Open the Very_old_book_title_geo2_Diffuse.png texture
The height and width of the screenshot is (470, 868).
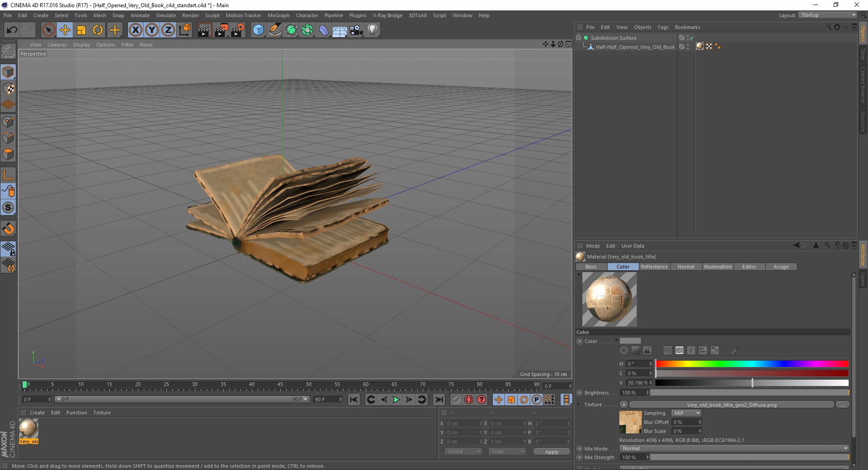click(x=731, y=405)
